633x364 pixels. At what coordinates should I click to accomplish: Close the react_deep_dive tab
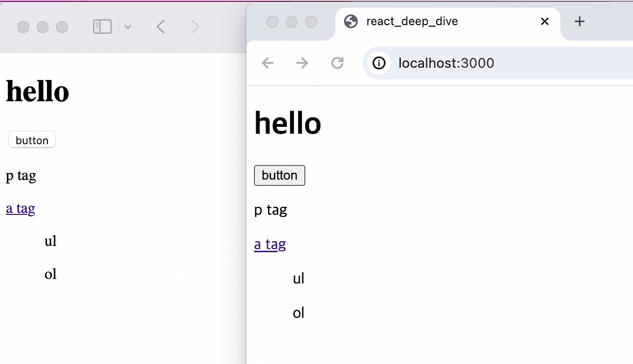[544, 22]
